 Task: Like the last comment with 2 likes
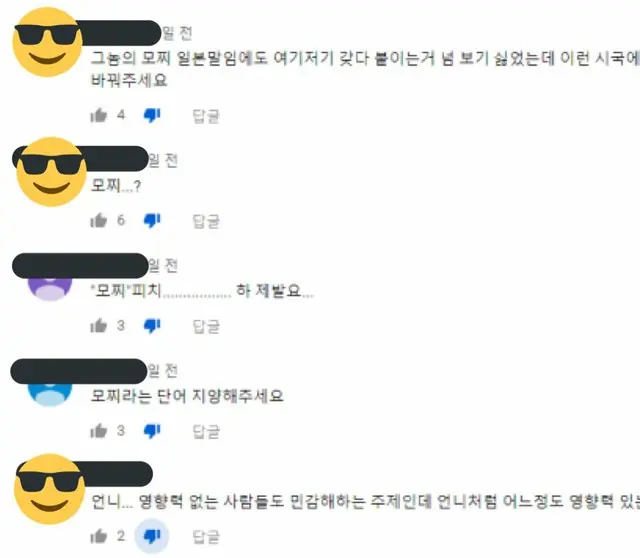(x=98, y=536)
